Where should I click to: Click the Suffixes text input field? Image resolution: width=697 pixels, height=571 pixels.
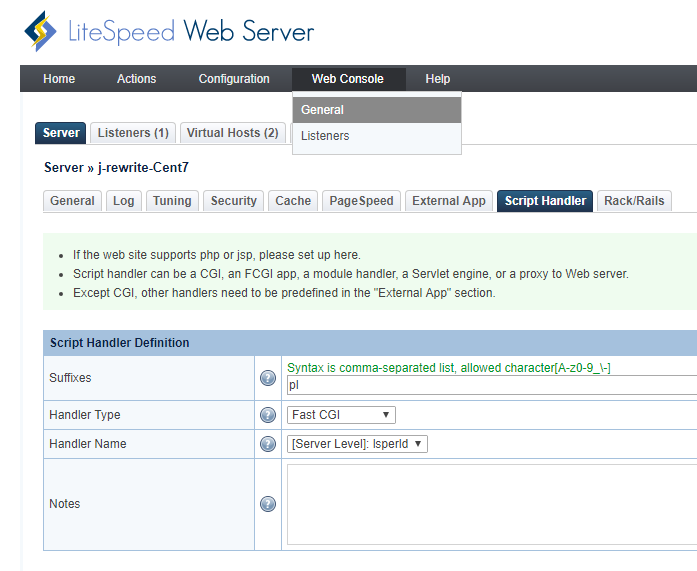point(490,385)
